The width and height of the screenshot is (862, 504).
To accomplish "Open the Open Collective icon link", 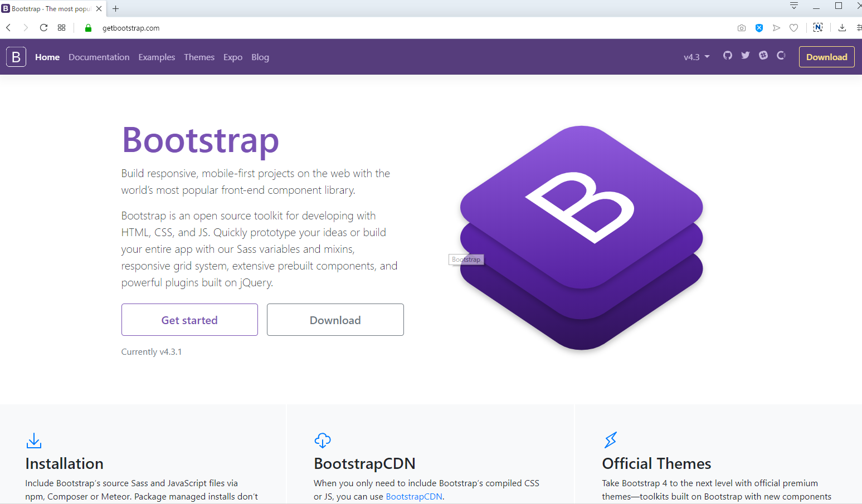I will click(781, 55).
